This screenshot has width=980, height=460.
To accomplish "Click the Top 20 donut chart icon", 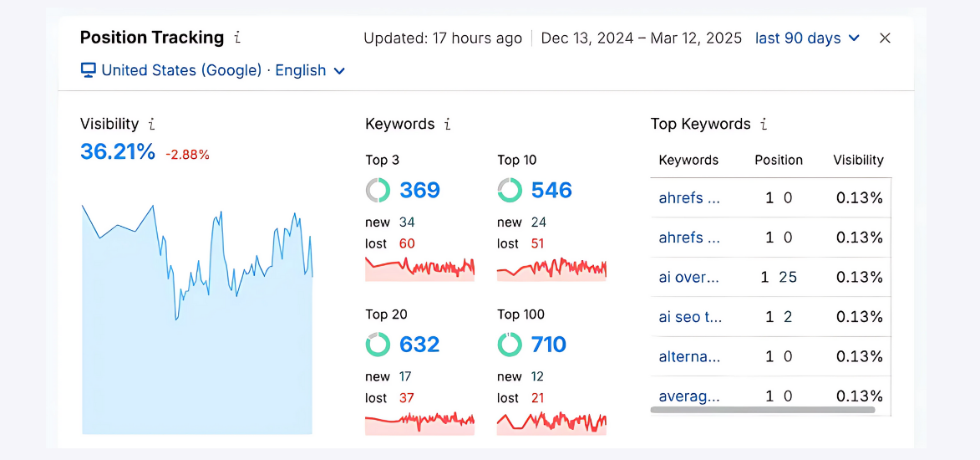I will (x=378, y=345).
